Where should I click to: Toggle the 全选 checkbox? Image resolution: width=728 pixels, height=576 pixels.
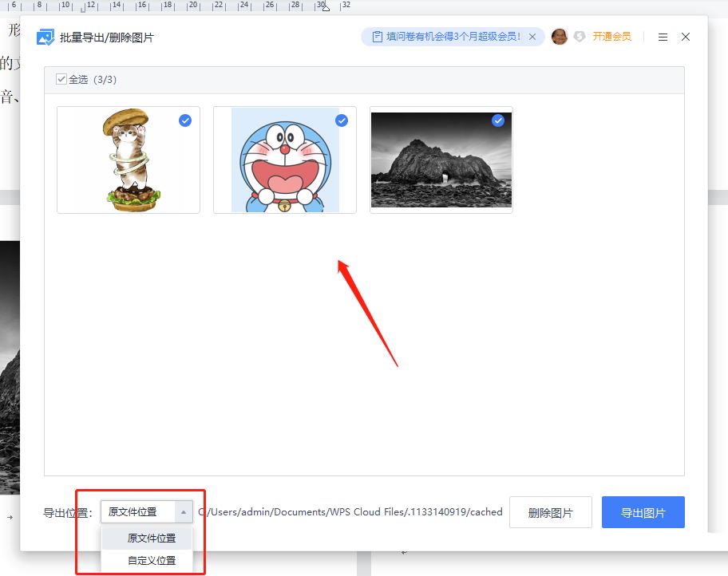(x=61, y=79)
